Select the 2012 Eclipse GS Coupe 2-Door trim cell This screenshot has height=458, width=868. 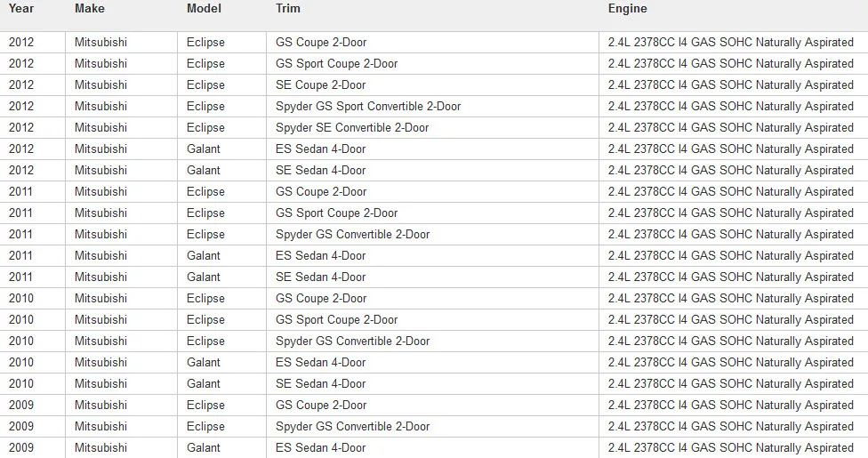(x=432, y=43)
